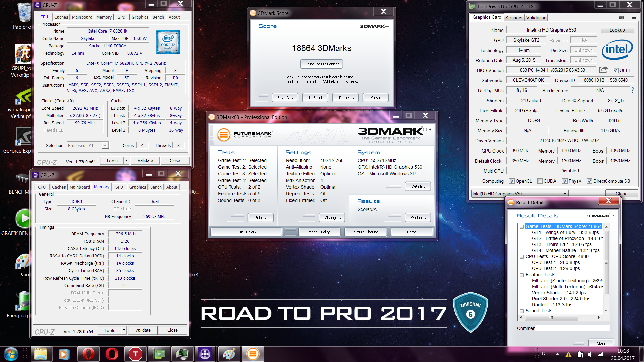644x362 pixels.
Task: Open Tools dropdown arrow in CPU window
Action: [126, 161]
